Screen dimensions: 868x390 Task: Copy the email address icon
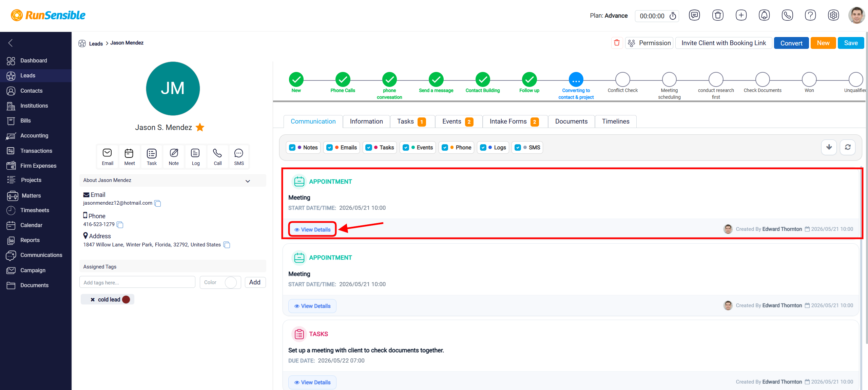click(157, 203)
